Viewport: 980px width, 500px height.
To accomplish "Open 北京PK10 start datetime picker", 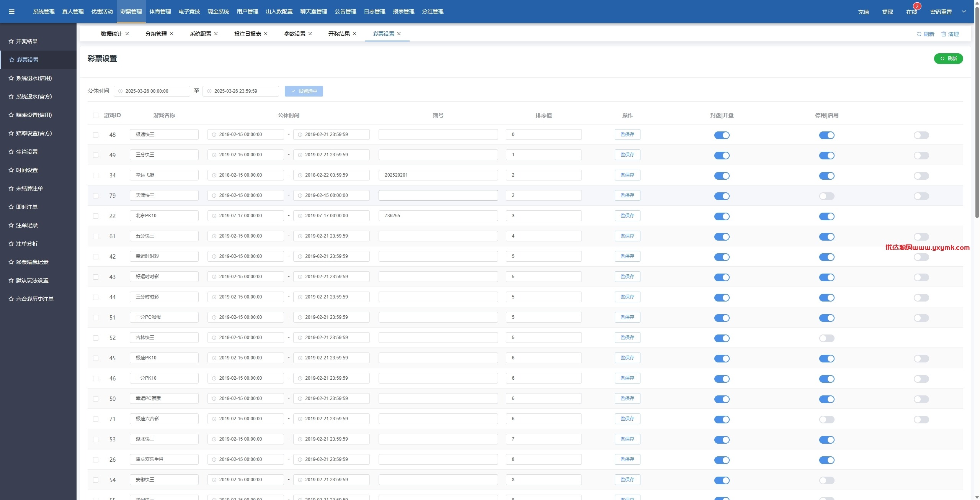I will [246, 216].
